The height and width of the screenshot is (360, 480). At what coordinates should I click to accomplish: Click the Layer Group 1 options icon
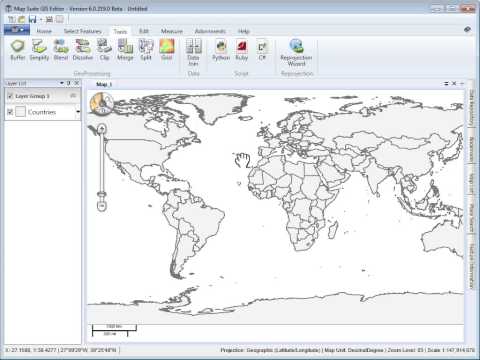tap(73, 96)
